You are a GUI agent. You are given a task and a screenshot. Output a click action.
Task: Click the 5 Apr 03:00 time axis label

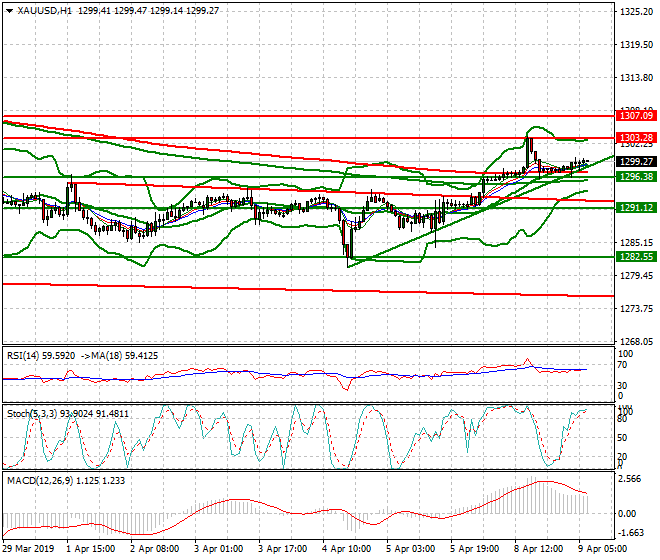click(410, 549)
